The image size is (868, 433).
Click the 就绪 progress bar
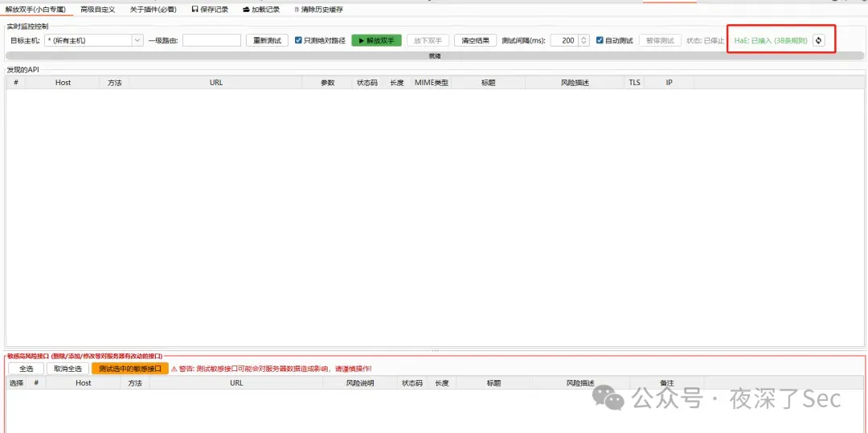(x=435, y=56)
